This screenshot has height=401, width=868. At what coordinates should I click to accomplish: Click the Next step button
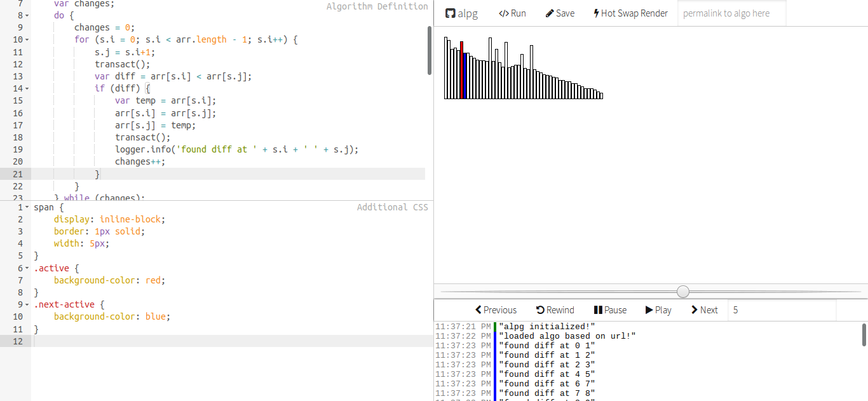tap(704, 310)
